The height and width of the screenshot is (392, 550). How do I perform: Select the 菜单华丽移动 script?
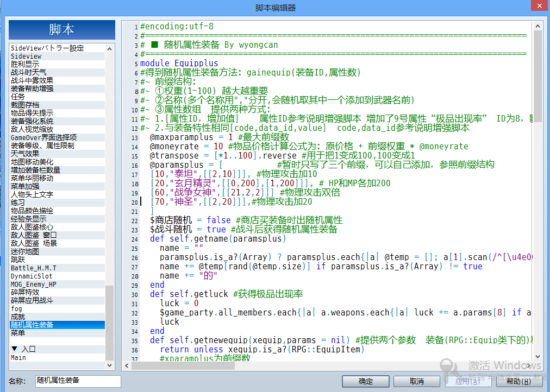(58, 178)
